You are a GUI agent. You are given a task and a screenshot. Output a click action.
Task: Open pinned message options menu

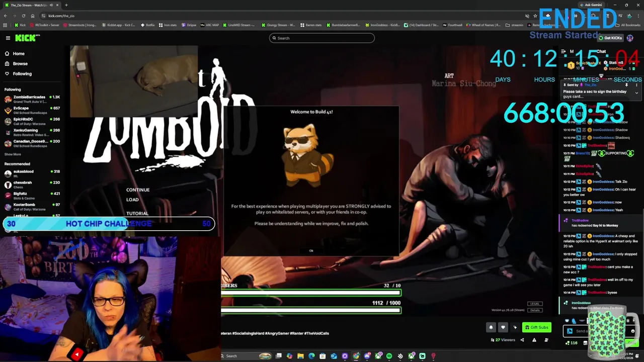(636, 85)
